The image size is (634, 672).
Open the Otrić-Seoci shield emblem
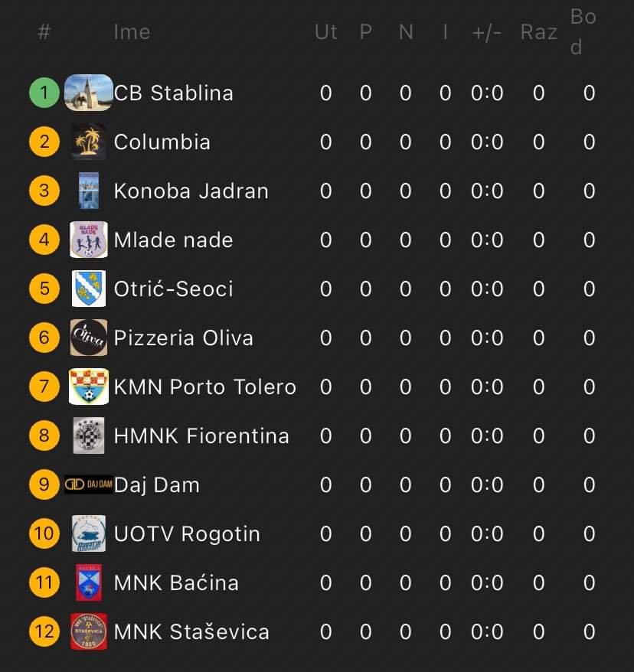tap(89, 289)
